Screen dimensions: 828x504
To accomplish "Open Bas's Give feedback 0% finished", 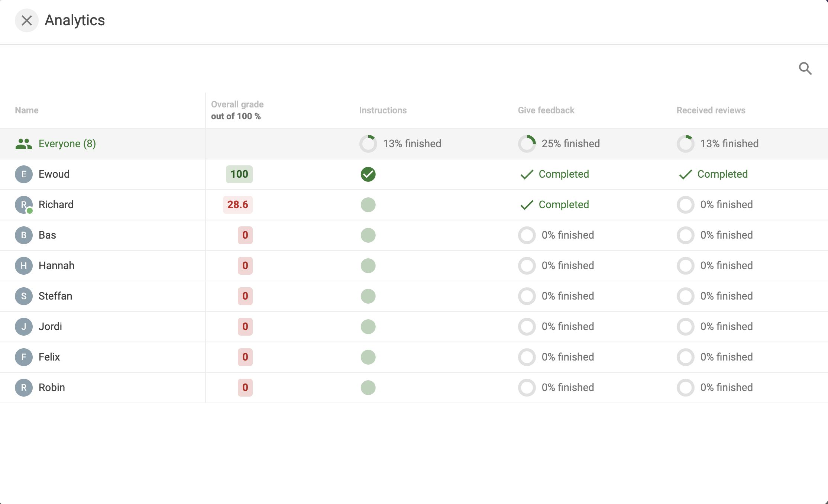I will 556,235.
